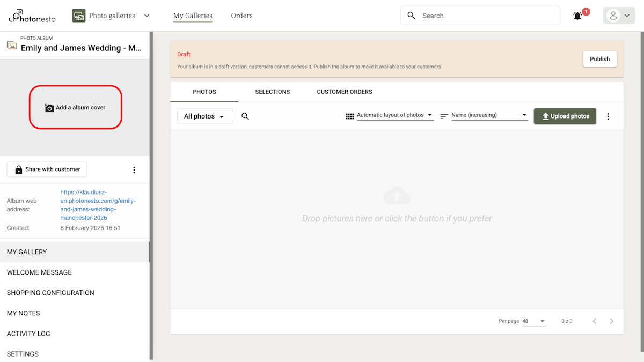Open the All photos filter dropdown

(x=204, y=116)
